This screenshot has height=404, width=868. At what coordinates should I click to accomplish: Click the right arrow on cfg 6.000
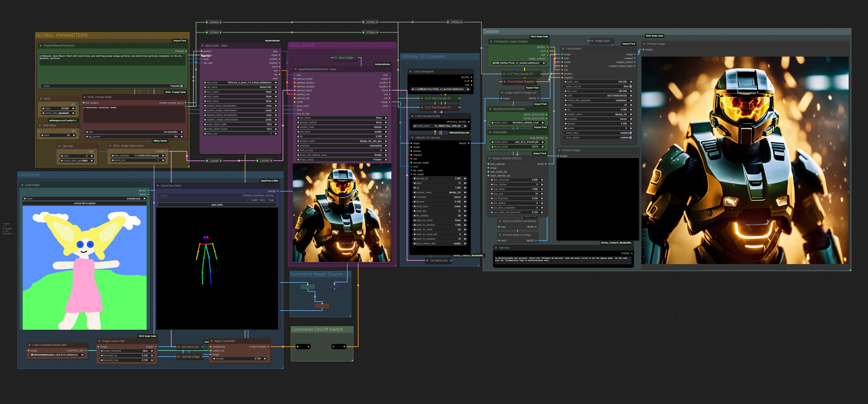[386, 137]
